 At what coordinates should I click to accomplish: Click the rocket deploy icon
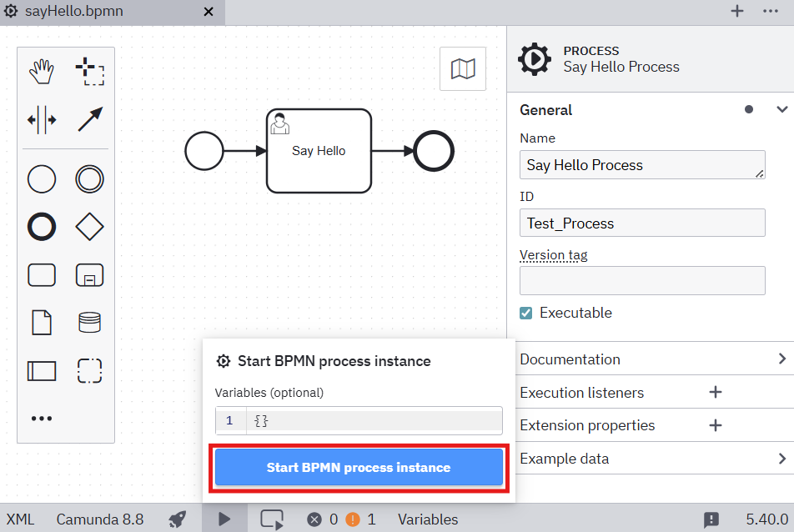click(177, 519)
